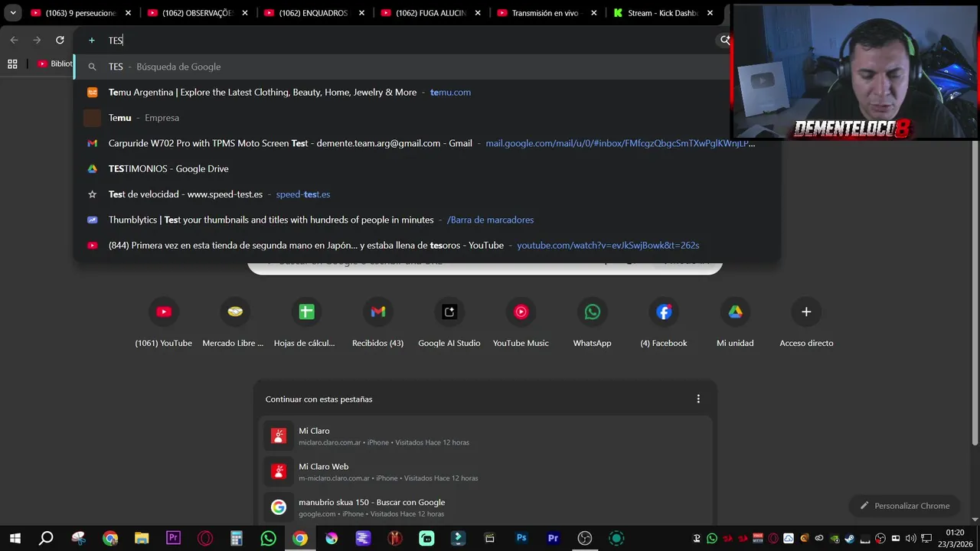Open Windows taskbar search
The width and height of the screenshot is (980, 551).
coord(46,539)
